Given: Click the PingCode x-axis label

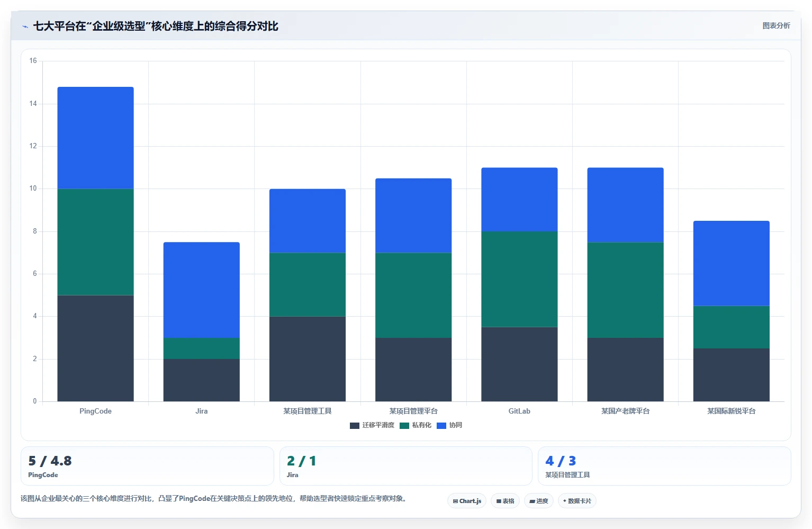Looking at the screenshot, I should [95, 411].
